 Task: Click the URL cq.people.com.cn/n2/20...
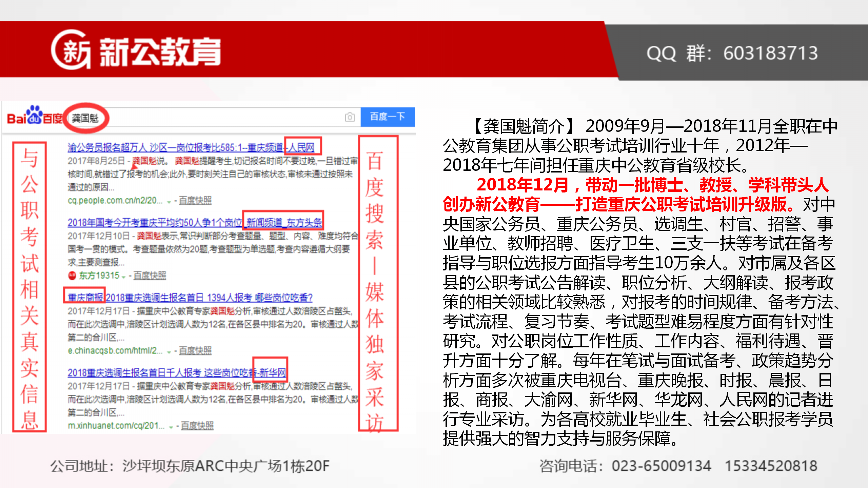point(115,201)
